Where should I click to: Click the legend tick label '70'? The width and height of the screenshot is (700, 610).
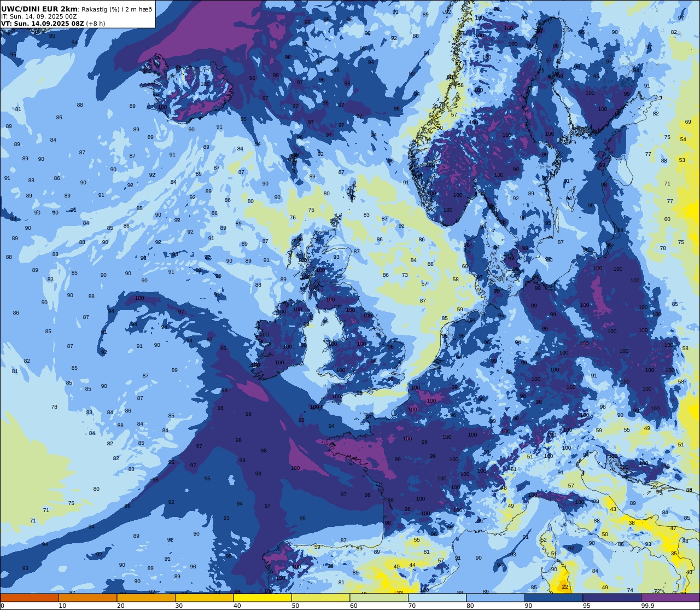412,606
